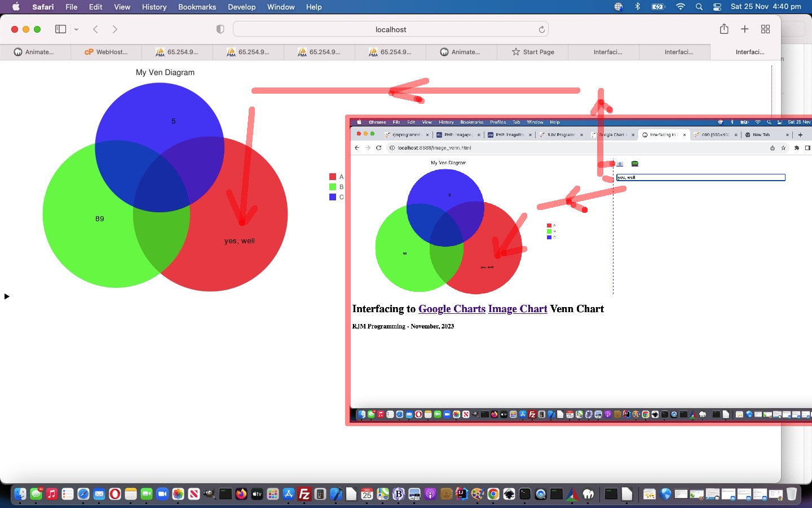This screenshot has height=508, width=812.
Task: Show the tab overview grid
Action: (765, 29)
